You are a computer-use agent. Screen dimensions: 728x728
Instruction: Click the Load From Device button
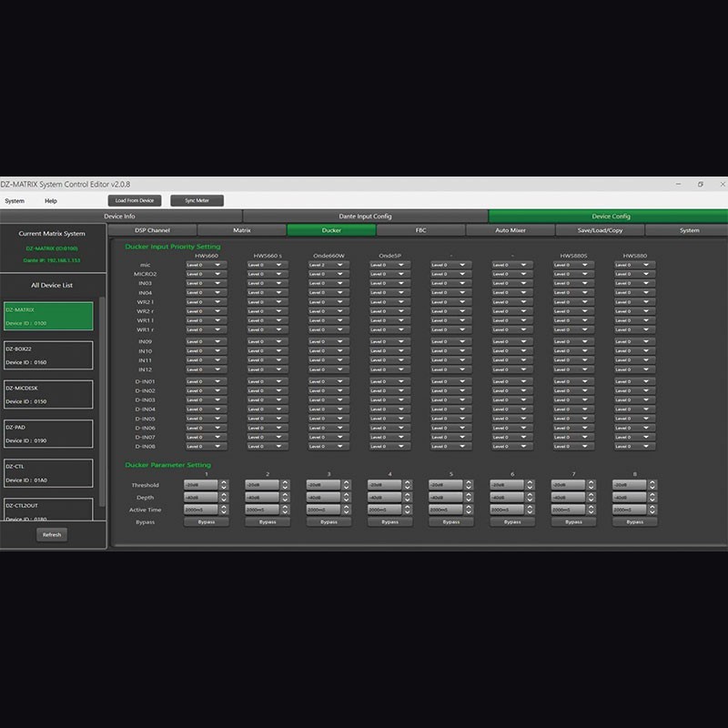pyautogui.click(x=135, y=200)
